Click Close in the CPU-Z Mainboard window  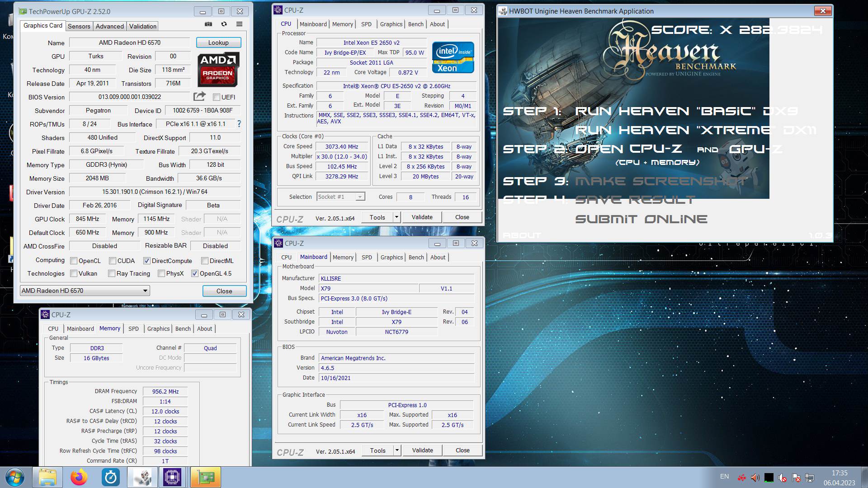click(x=462, y=450)
